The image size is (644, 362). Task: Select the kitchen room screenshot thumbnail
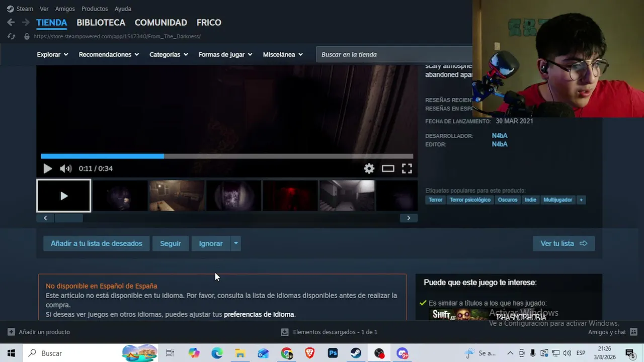[177, 196]
